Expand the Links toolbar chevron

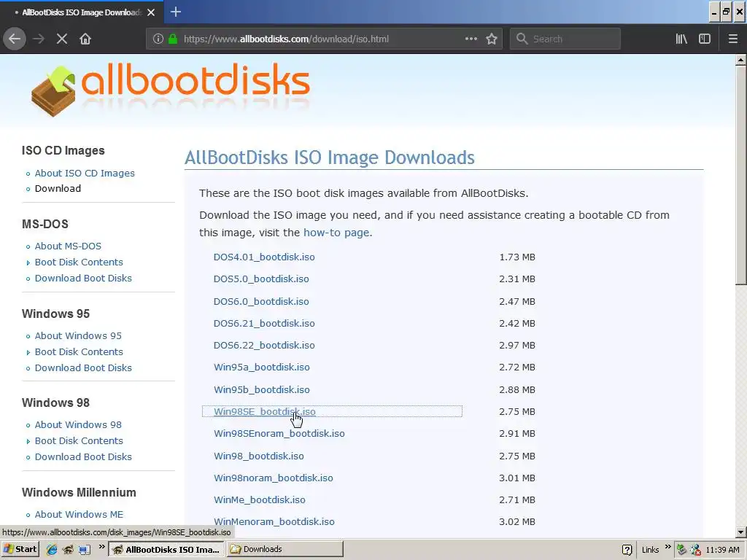pos(668,547)
